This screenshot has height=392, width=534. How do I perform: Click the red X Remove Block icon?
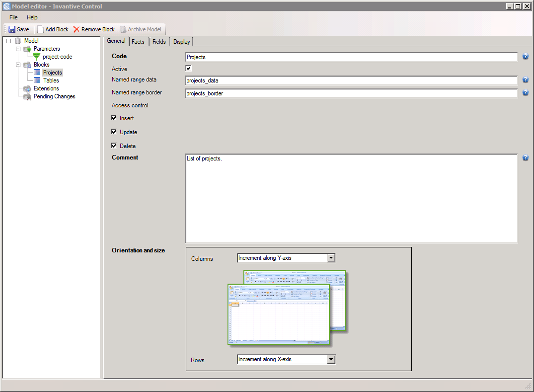(76, 29)
